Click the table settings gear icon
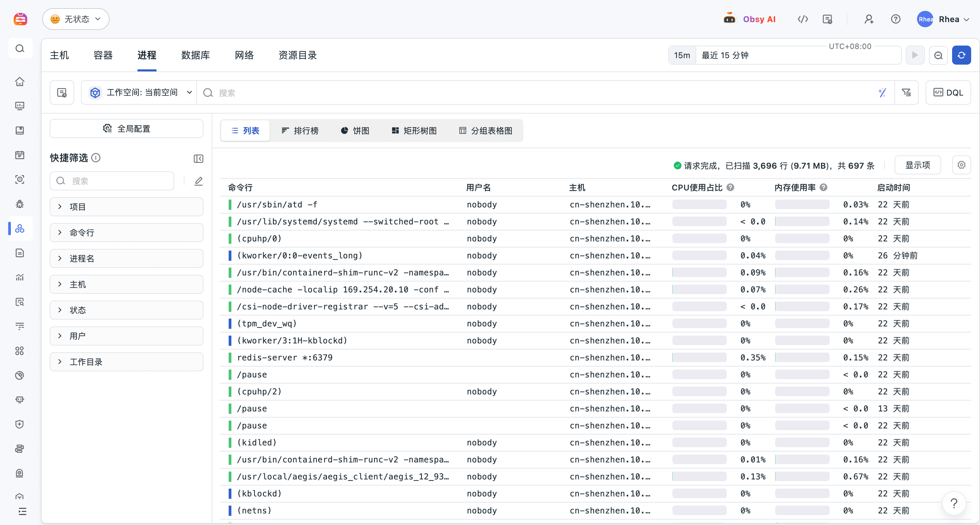980x525 pixels. pyautogui.click(x=961, y=165)
